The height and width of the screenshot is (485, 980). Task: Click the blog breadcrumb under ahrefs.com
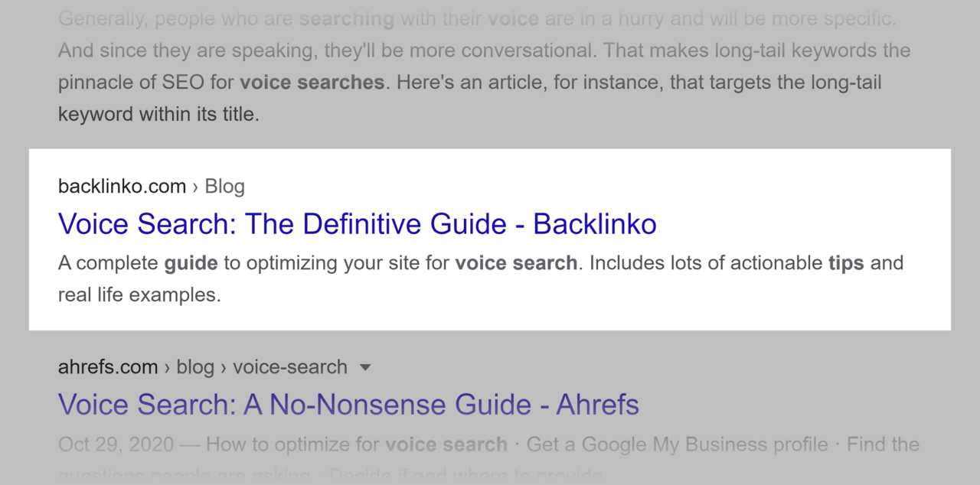point(195,367)
